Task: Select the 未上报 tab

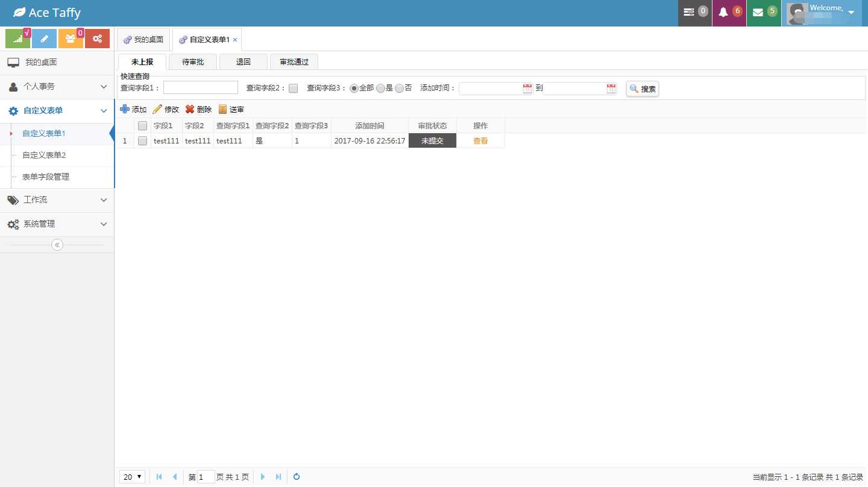Action: click(x=142, y=62)
